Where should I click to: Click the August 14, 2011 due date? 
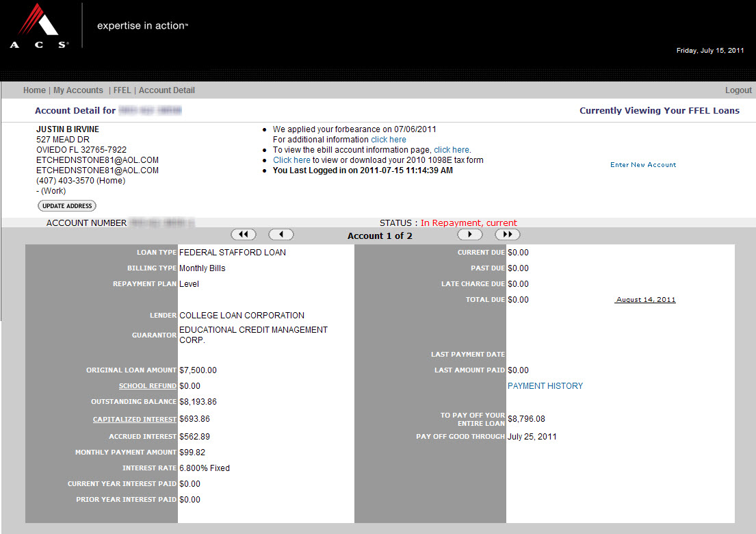coord(645,300)
